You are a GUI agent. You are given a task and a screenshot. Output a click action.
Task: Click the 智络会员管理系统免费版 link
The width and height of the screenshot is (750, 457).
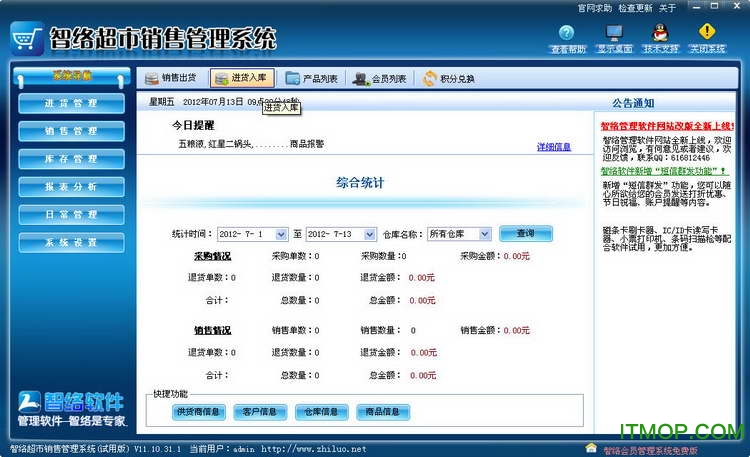click(650, 451)
